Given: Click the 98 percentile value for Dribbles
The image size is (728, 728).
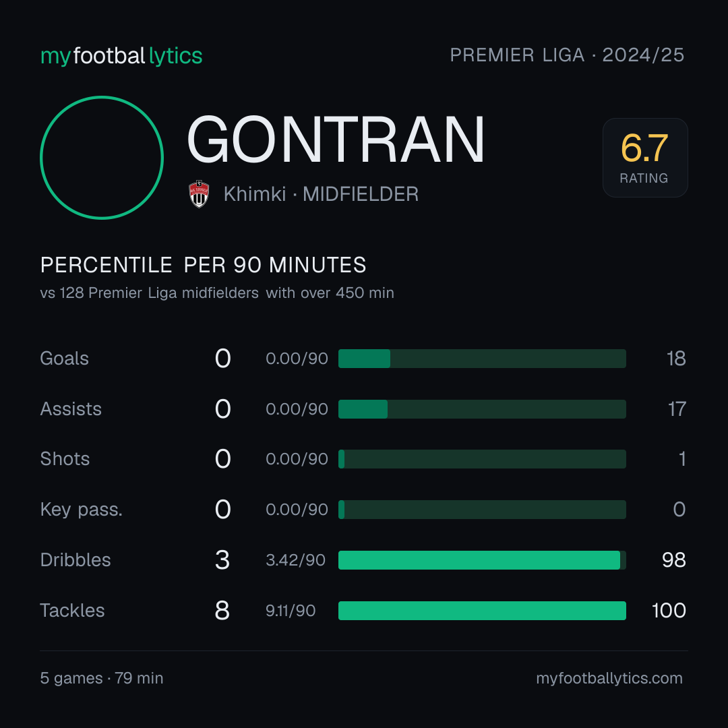Looking at the screenshot, I should pos(673,560).
